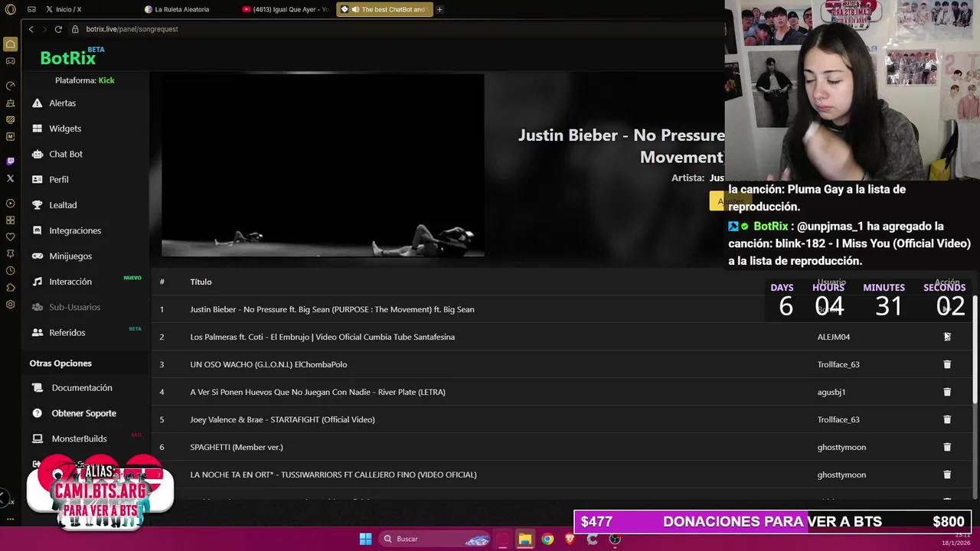
Task: Remove LA NOCHE TA EN ORT* song
Action: (947, 474)
